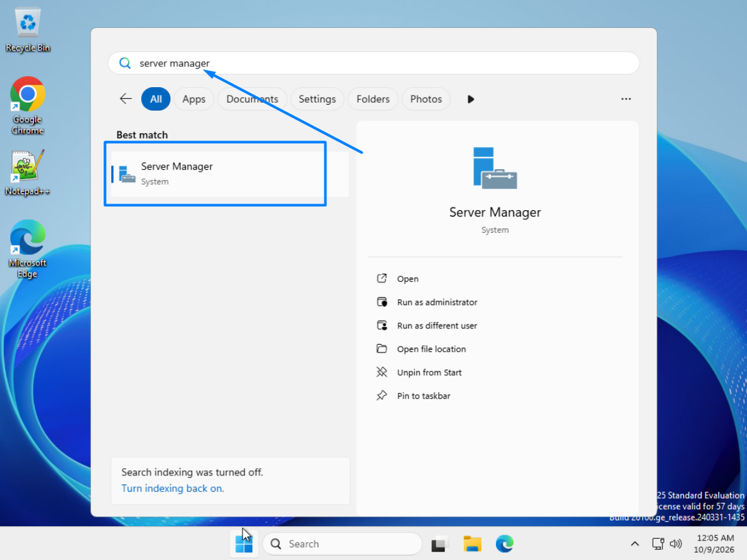The height and width of the screenshot is (560, 747).
Task: Switch to the Photos filter
Action: pos(426,99)
